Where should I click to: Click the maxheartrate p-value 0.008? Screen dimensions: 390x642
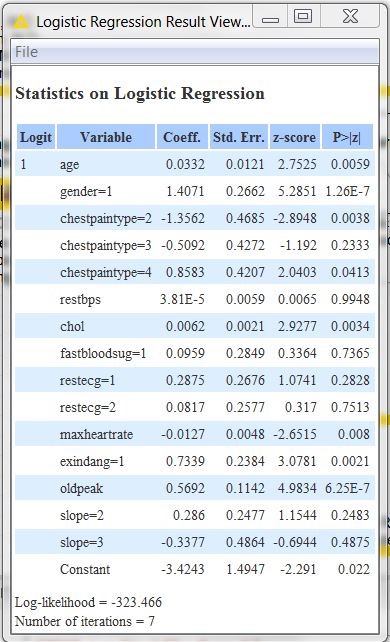click(354, 434)
